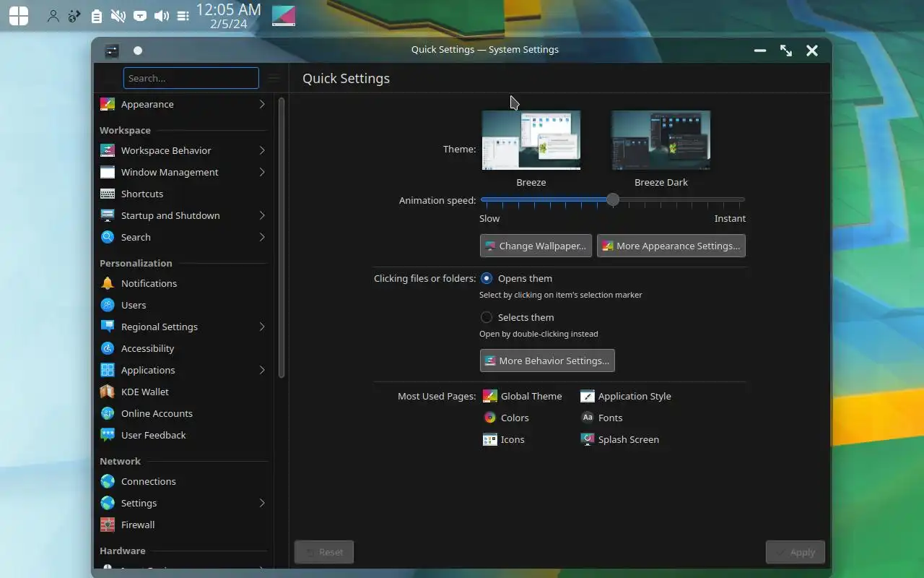Click the Change Wallpaper button
Screen dimensions: 924x578
pyautogui.click(x=536, y=246)
